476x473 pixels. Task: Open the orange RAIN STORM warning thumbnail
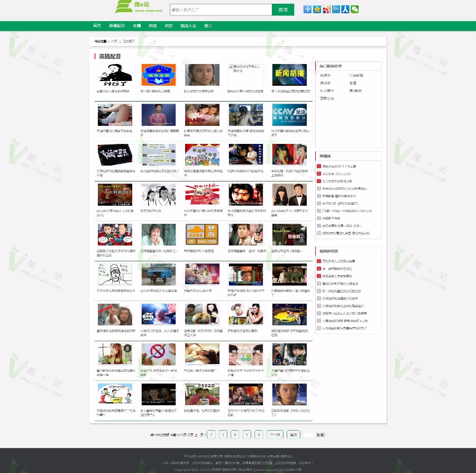coord(202,234)
